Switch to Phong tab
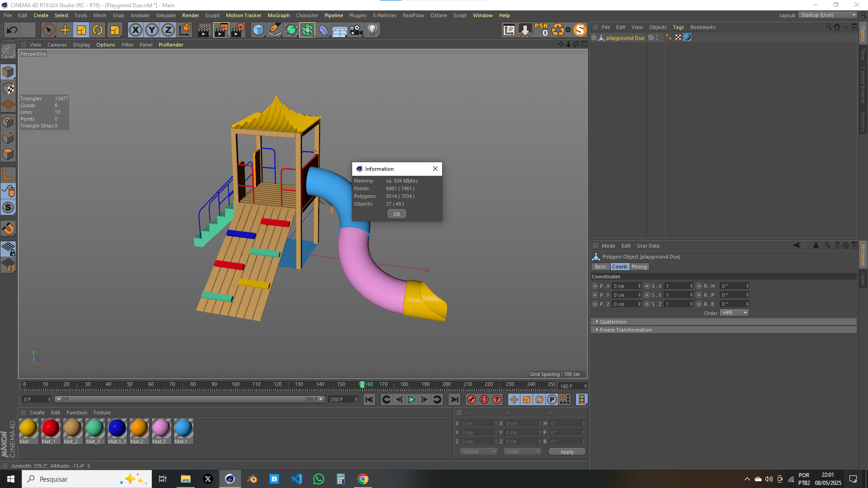The height and width of the screenshot is (488, 868). [639, 267]
